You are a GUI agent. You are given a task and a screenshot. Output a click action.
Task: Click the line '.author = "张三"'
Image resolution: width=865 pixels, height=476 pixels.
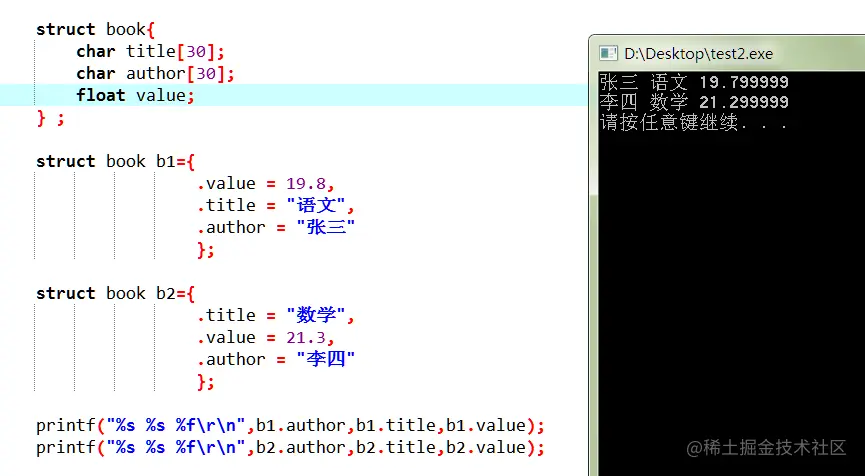(x=276, y=227)
